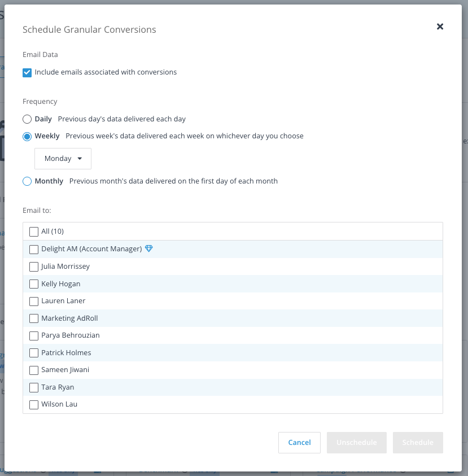The image size is (468, 476).
Task: Click the Cancel button
Action: click(x=299, y=443)
